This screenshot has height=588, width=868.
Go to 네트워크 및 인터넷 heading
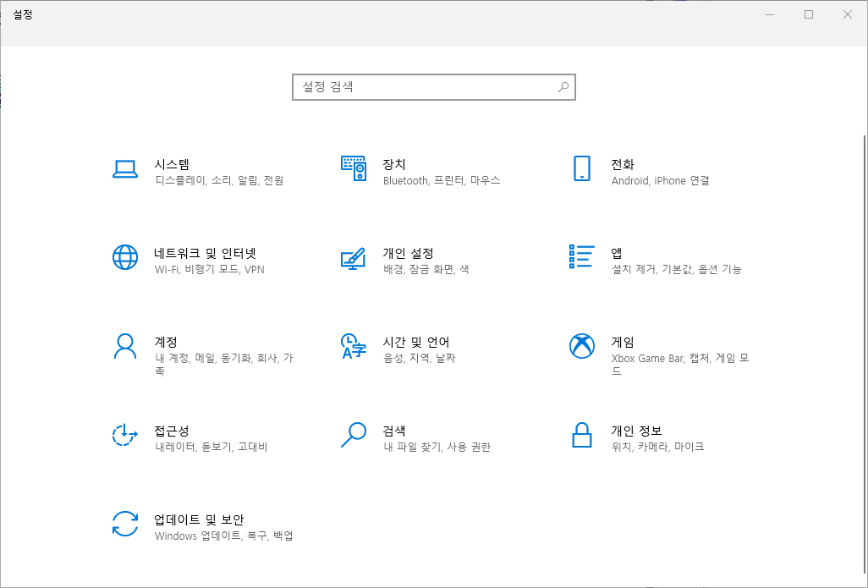tap(206, 253)
